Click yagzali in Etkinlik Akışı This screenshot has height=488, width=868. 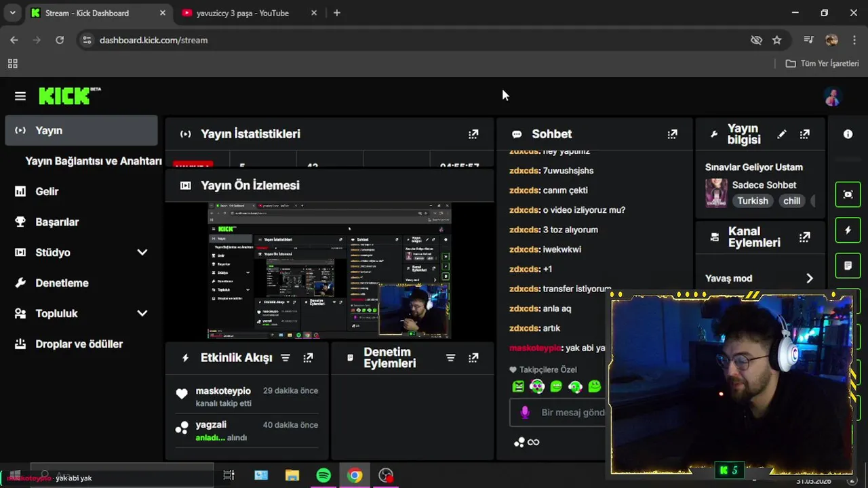[x=211, y=425]
